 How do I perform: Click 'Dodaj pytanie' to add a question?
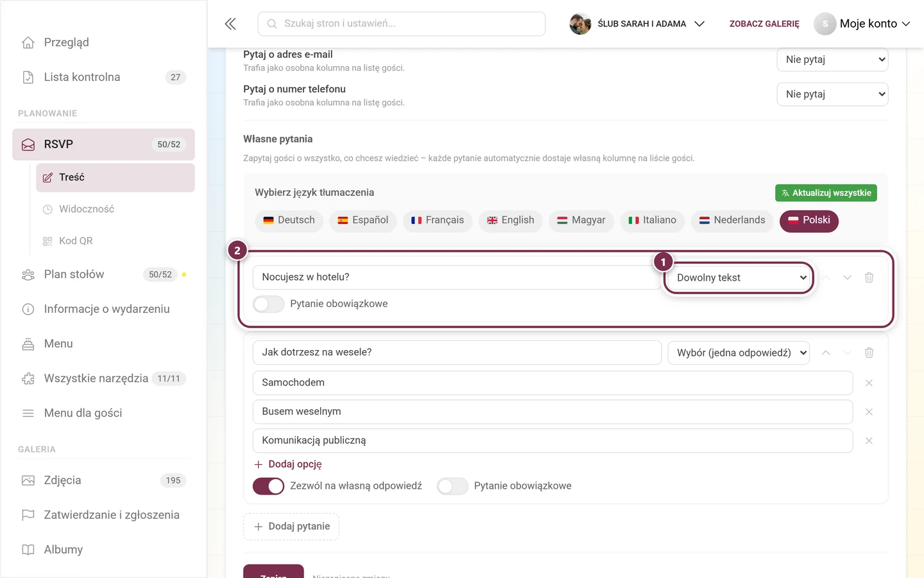click(x=291, y=527)
